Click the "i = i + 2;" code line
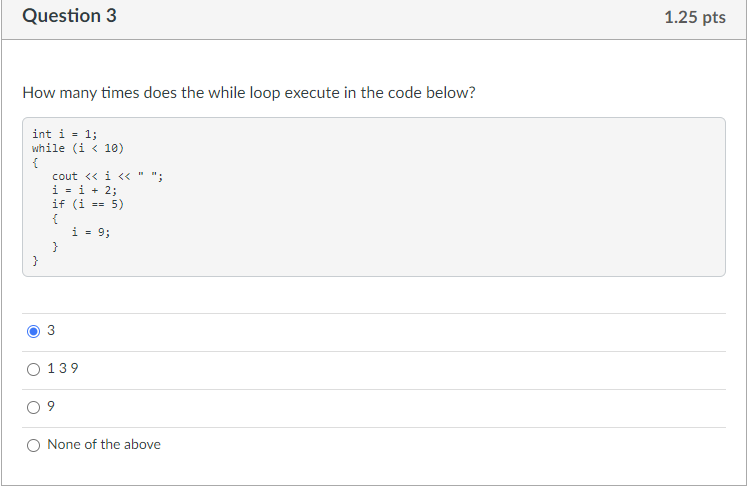 pyautogui.click(x=85, y=190)
